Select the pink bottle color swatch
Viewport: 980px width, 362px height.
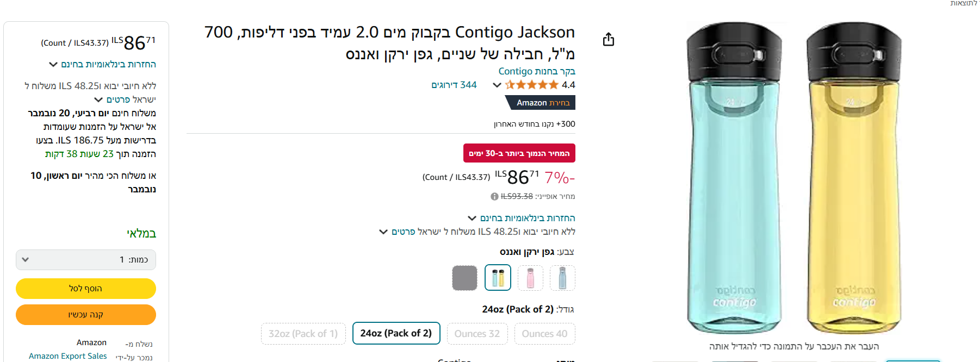(x=530, y=278)
